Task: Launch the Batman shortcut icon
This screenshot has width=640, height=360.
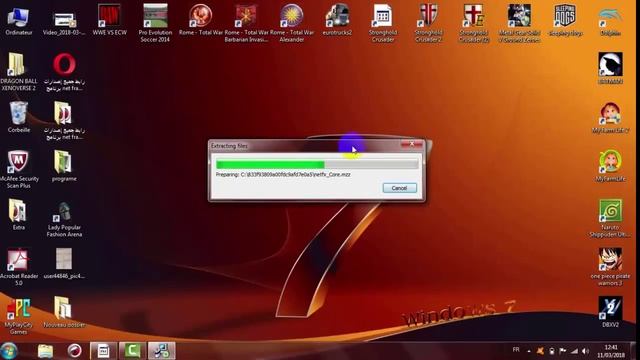Action: 610,68
